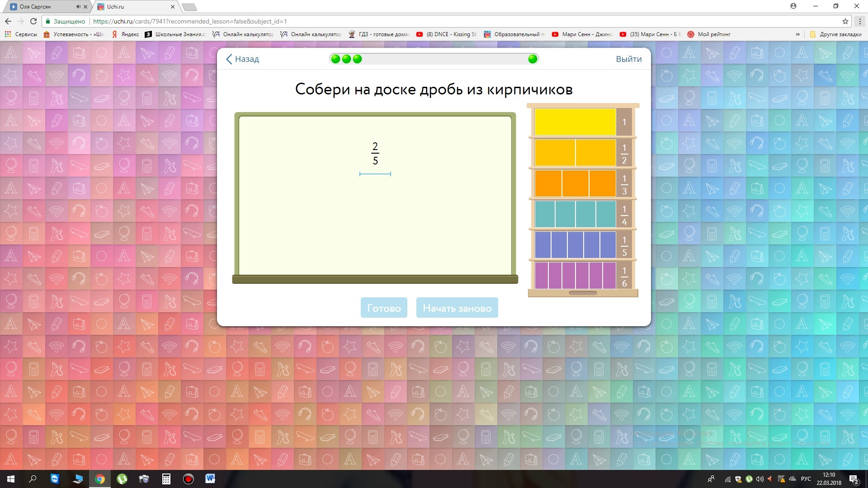Reload the page with refresh icon
Viewport: 868px width, 488px height.
(x=33, y=21)
